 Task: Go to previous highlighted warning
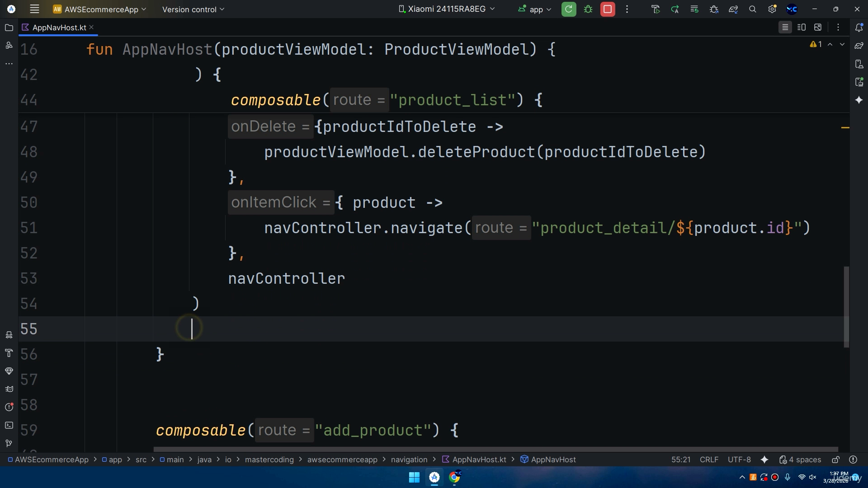coord(830,44)
